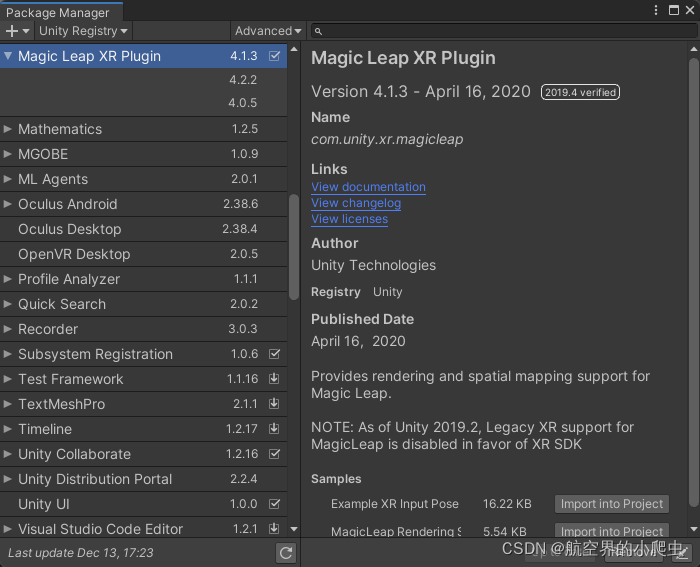The image size is (700, 567).
Task: Select MGOBE 1.0.9 package row
Action: [143, 154]
